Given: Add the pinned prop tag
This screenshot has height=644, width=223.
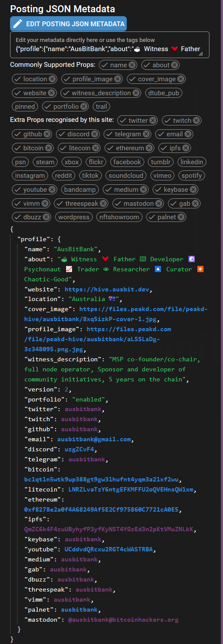Looking at the screenshot, I should 25,107.
